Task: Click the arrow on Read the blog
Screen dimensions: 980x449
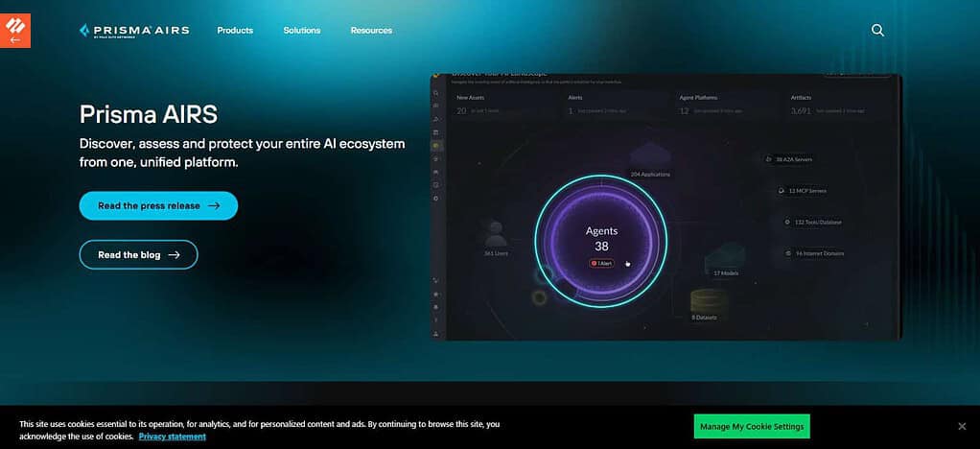Action: (174, 254)
